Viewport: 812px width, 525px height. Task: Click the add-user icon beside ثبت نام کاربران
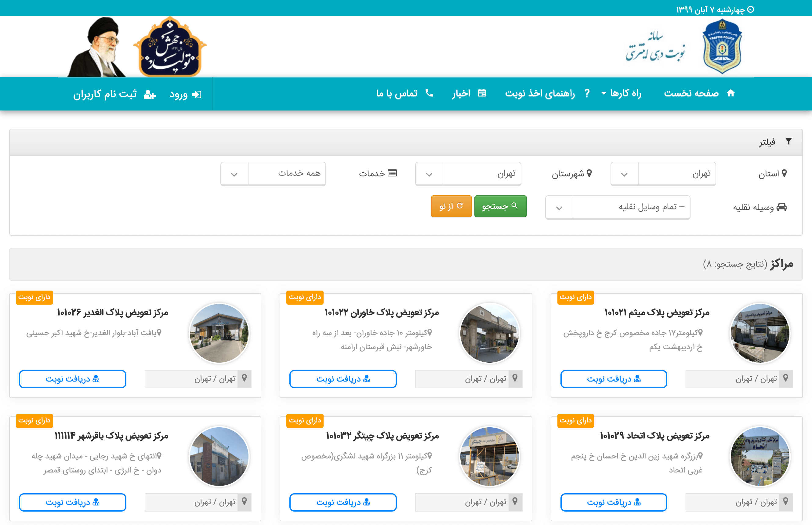coord(150,94)
